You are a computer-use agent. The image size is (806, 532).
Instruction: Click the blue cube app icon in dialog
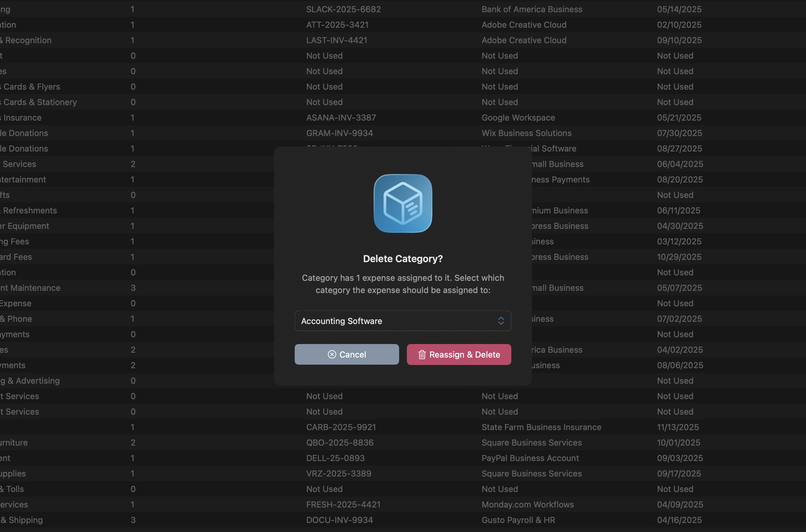[x=403, y=203]
